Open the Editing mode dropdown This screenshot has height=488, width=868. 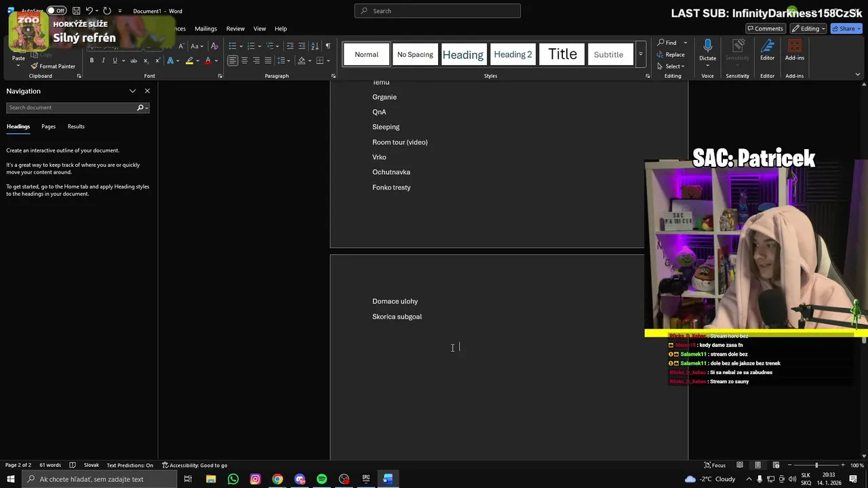click(808, 28)
